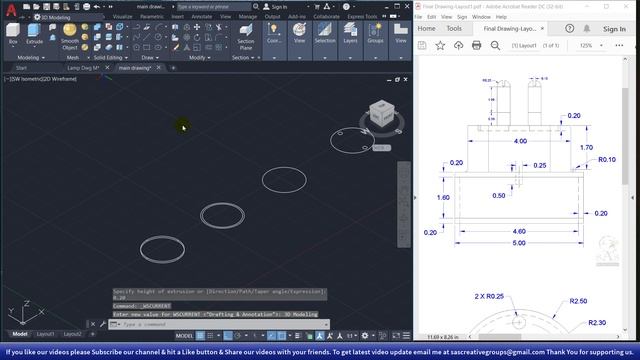Image resolution: width=640 pixels, height=360 pixels.
Task: Click the ViewCube in the drawing viewport
Action: pyautogui.click(x=382, y=114)
